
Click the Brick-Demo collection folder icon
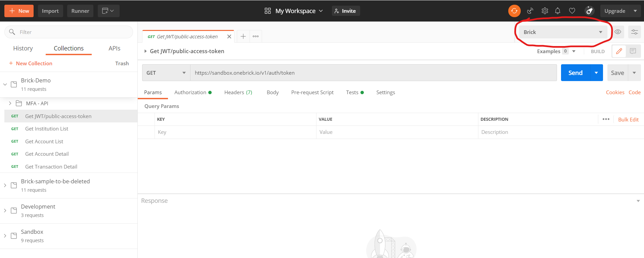[x=14, y=84]
